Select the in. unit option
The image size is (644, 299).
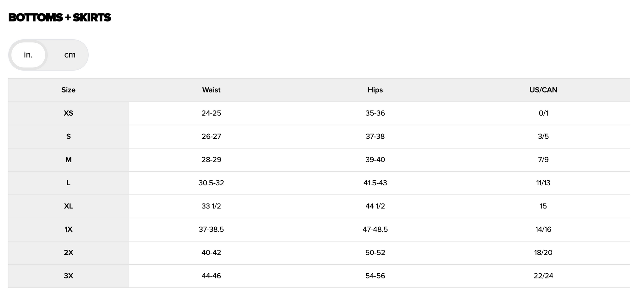pos(28,55)
